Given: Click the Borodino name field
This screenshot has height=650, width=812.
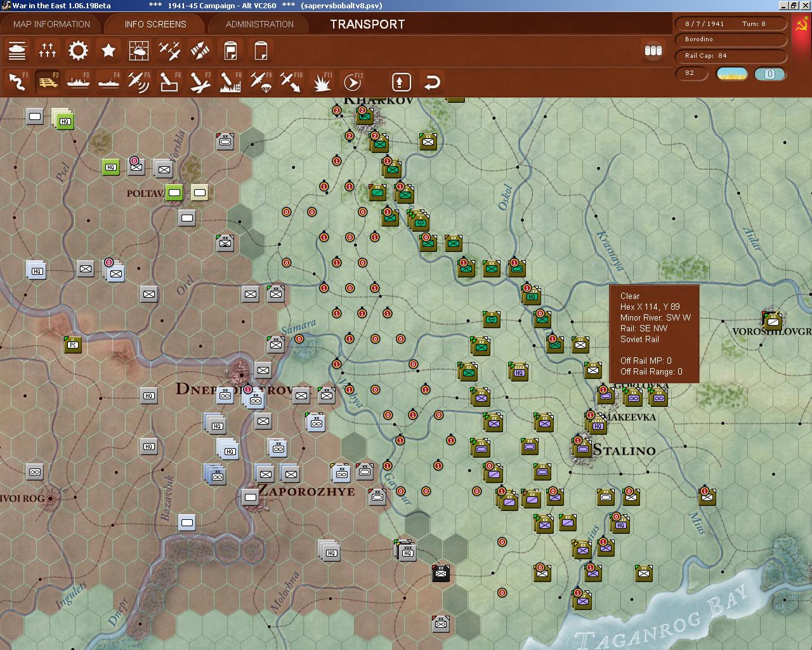Looking at the screenshot, I should tap(731, 39).
